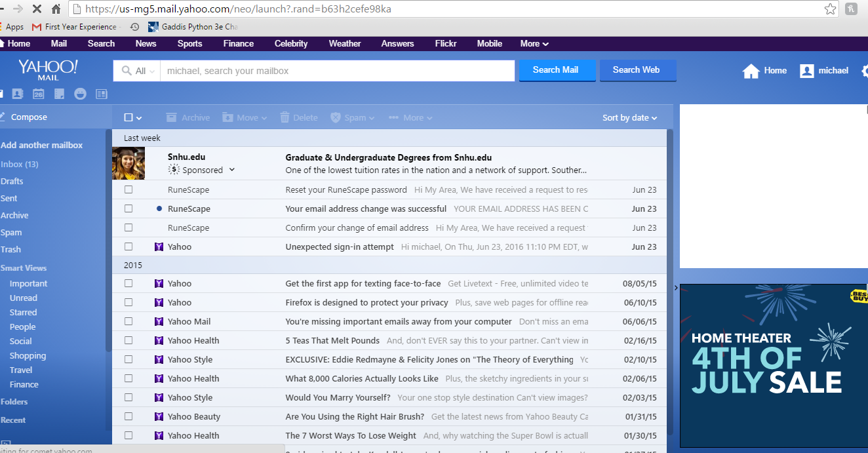
Task: Click the browser forward arrow
Action: tap(18, 9)
